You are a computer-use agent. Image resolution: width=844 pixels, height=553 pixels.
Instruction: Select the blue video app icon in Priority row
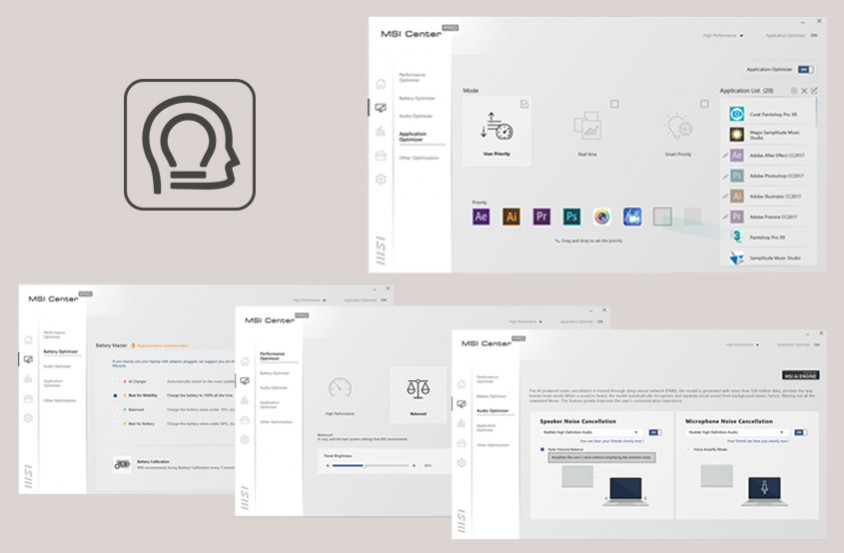click(632, 216)
